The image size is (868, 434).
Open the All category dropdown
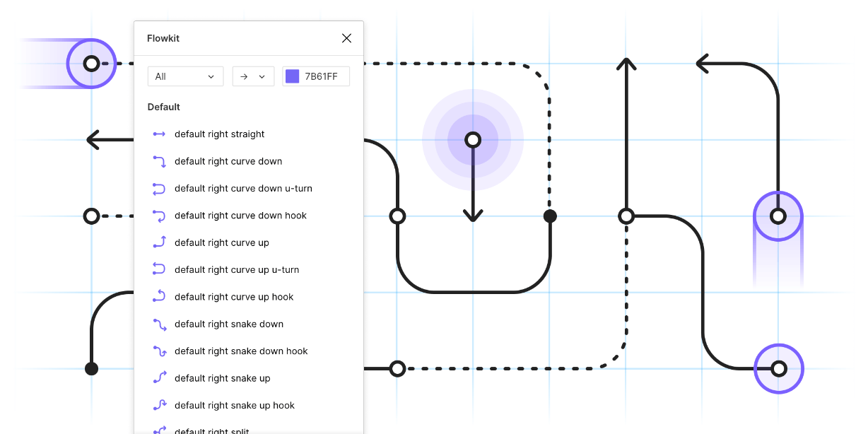click(x=185, y=76)
